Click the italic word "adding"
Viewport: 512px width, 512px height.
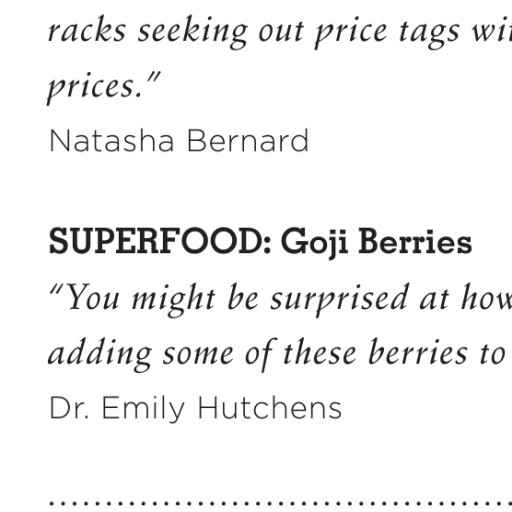coord(100,354)
